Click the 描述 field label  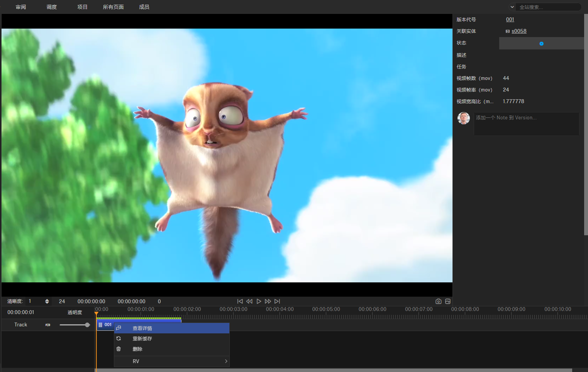[x=461, y=55]
